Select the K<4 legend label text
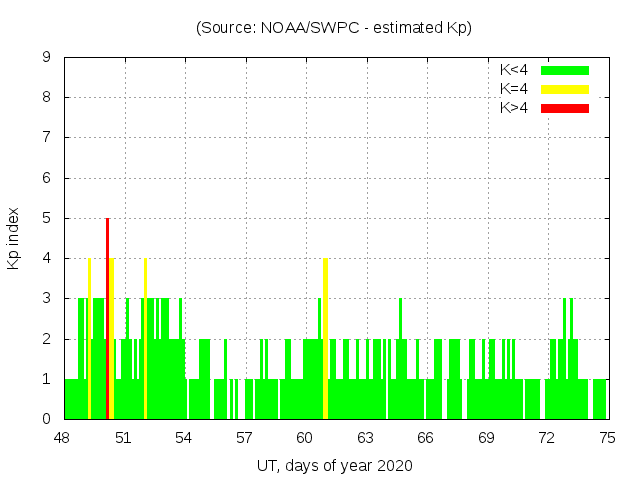 point(514,70)
